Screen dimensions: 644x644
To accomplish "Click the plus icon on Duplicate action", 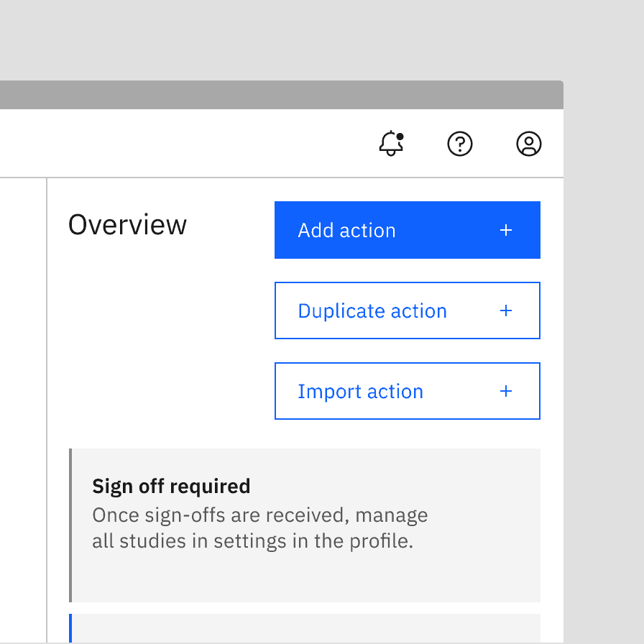I will click(x=506, y=310).
